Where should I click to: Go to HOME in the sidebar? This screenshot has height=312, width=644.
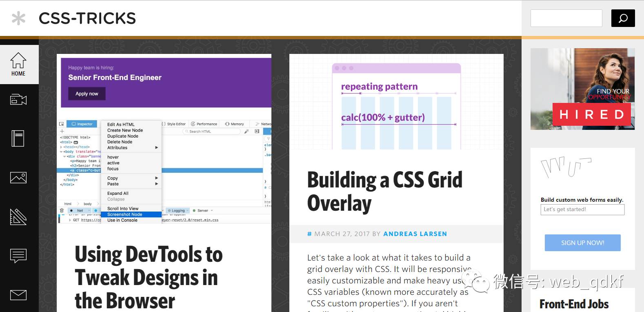click(x=19, y=65)
